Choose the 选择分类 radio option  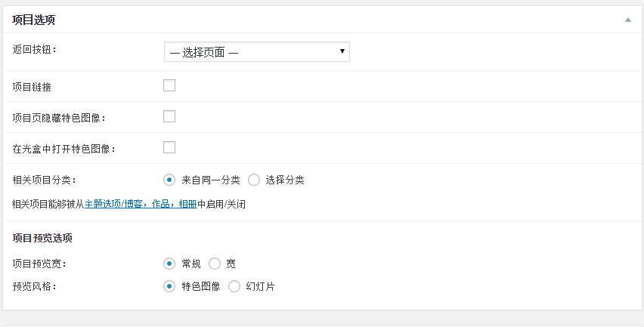click(x=254, y=180)
